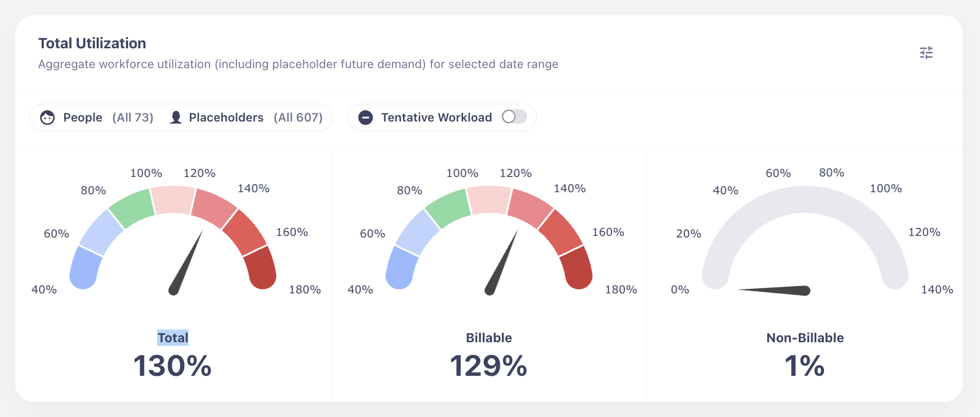Click the green segment on Total gauge
This screenshot has width=980, height=417.
click(132, 207)
